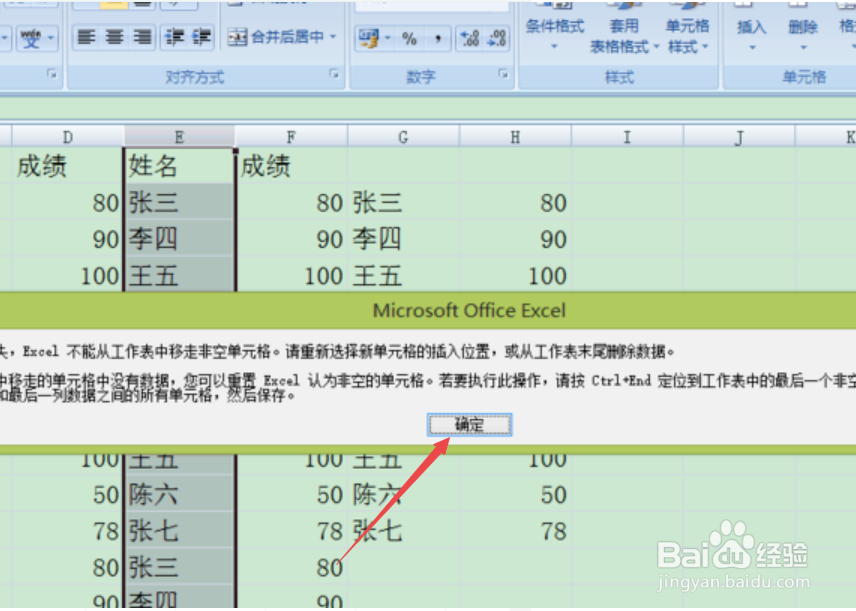Select the 80 cell beside 张三 in column H

[515, 202]
